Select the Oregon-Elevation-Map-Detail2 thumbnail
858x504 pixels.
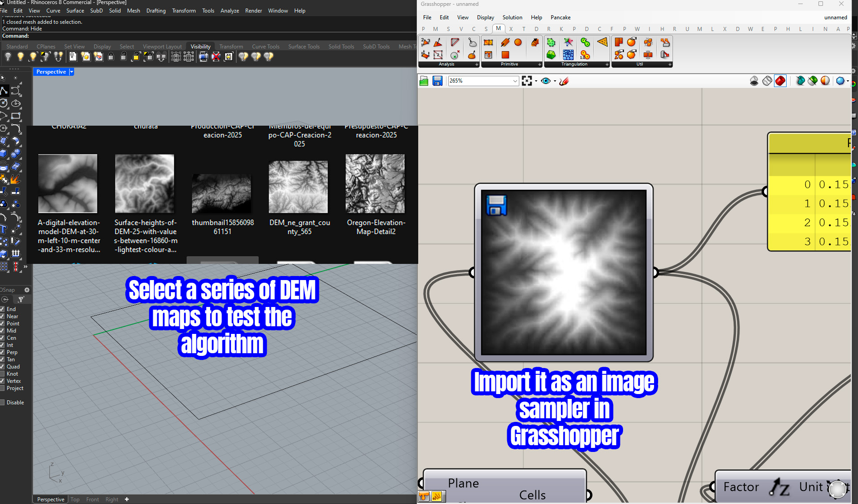point(375,184)
